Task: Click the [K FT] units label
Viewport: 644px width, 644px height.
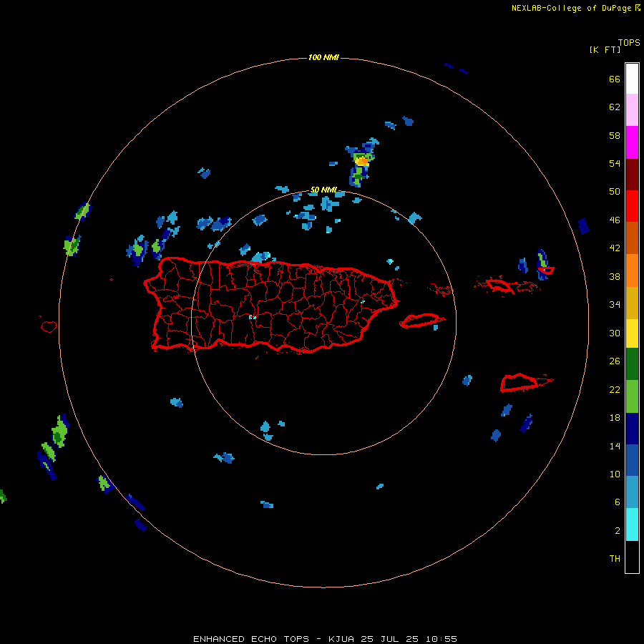Action: coord(605,49)
